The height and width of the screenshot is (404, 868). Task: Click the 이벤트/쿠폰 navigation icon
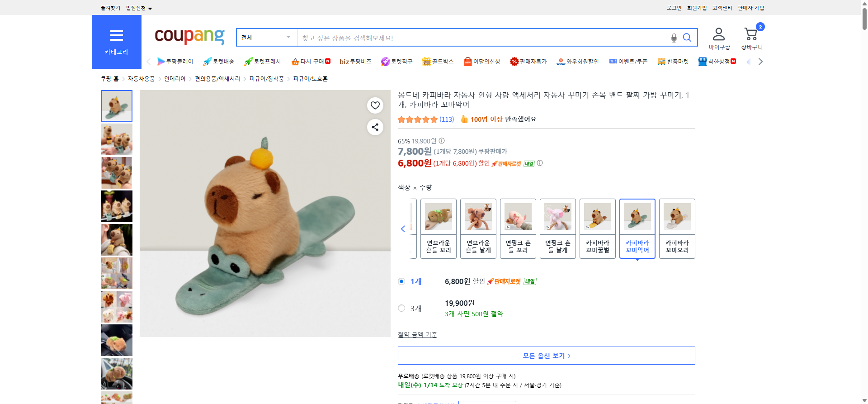(628, 62)
